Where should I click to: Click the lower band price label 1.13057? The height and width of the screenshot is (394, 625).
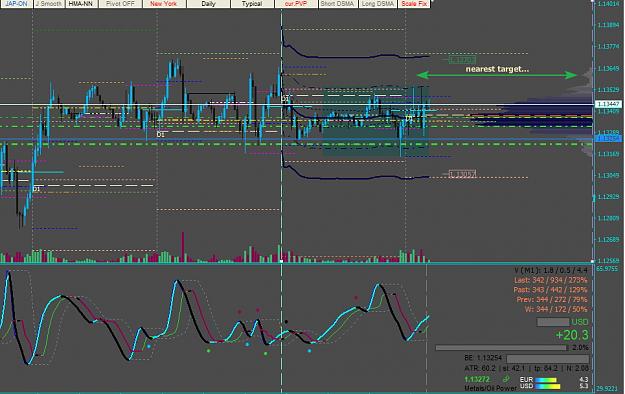tap(462, 174)
